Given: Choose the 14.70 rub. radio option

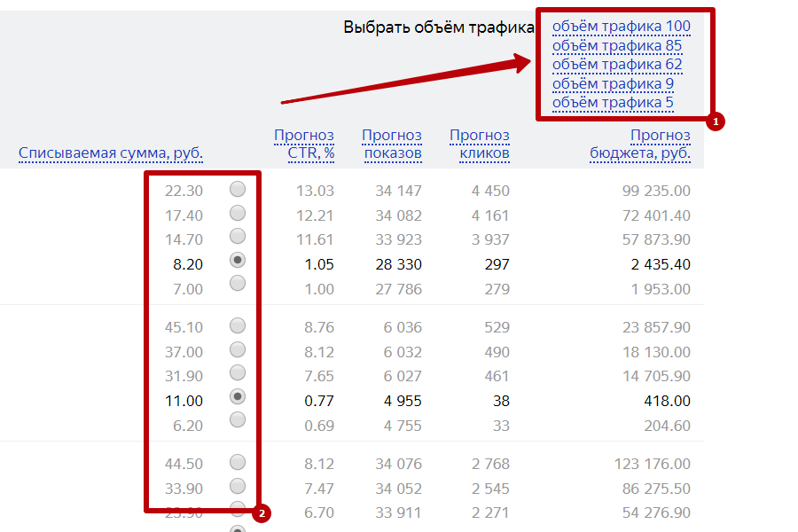Looking at the screenshot, I should tap(237, 237).
